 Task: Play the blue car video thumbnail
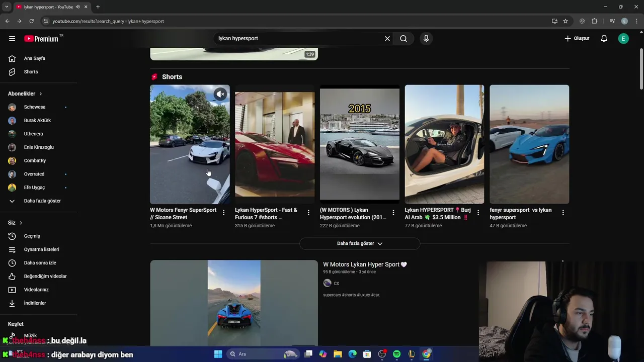click(234, 303)
